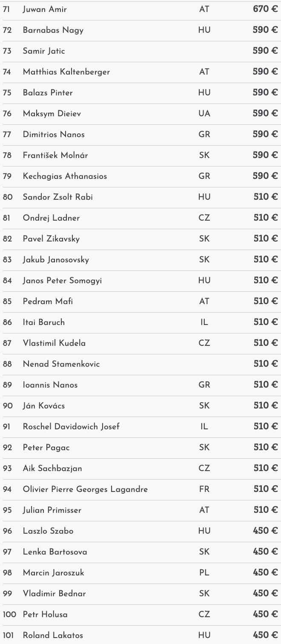
Task: Click the FR country code for Olivier Lagandre
Action: pos(204,489)
